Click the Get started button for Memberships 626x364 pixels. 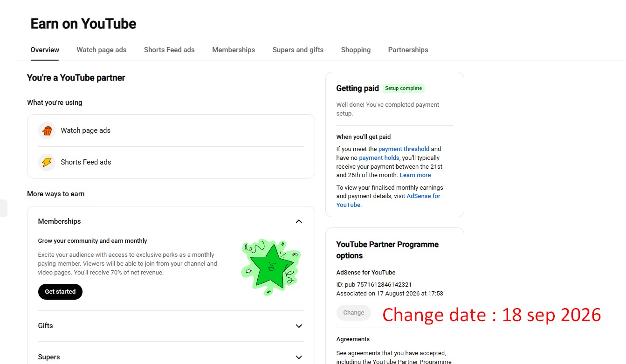(60, 292)
